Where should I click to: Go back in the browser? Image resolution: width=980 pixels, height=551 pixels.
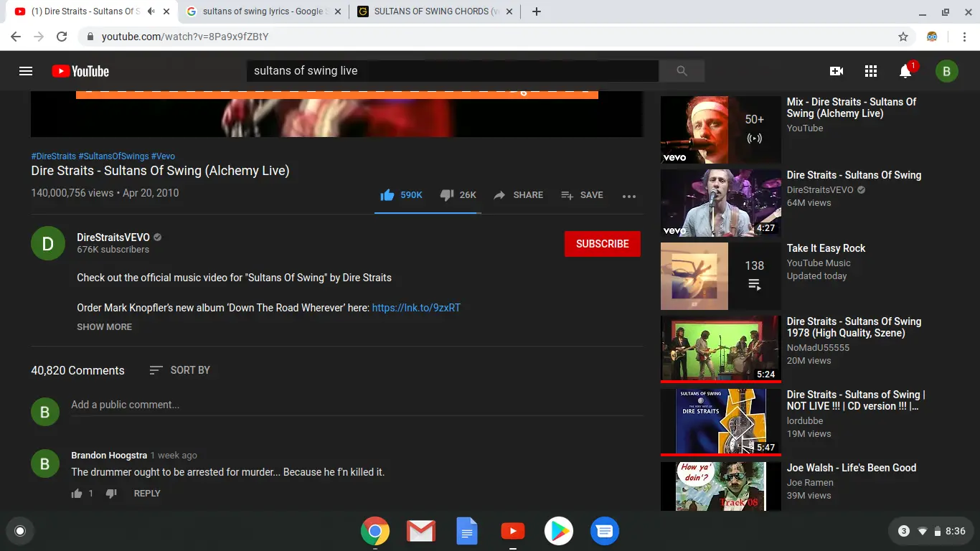pyautogui.click(x=16, y=37)
